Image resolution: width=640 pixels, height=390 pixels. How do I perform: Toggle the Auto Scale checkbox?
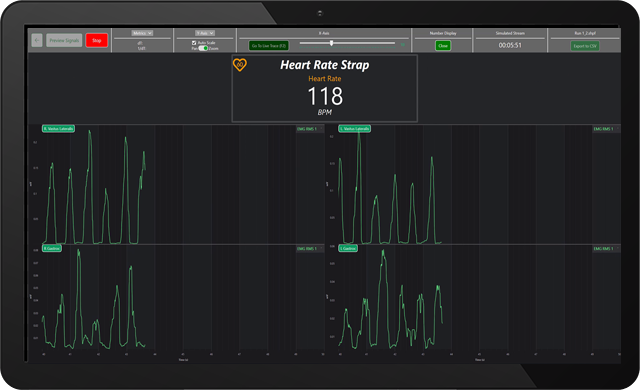[194, 43]
